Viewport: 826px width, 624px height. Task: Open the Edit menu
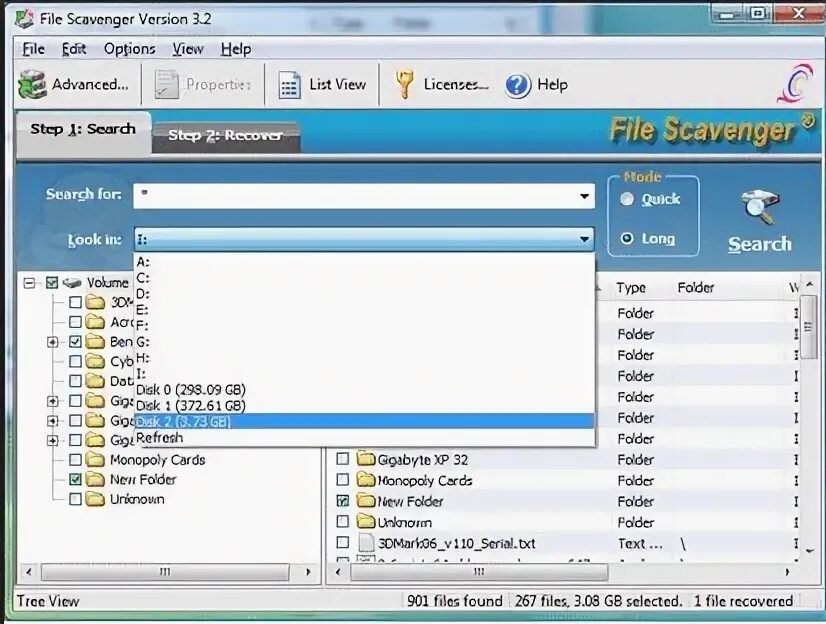coord(74,49)
